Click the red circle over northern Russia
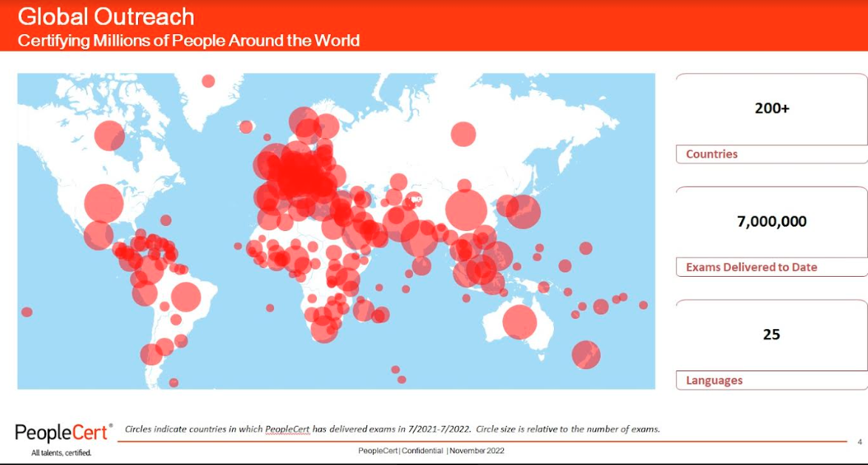Viewport: 868px width, 465px height. [463, 134]
